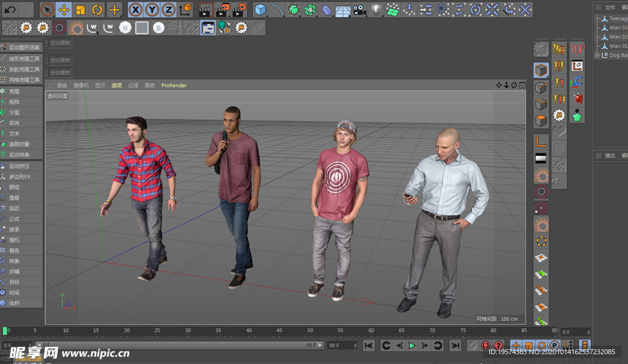628x364 pixels.
Task: Click the Undo icon in the toolbar
Action: pos(9,9)
